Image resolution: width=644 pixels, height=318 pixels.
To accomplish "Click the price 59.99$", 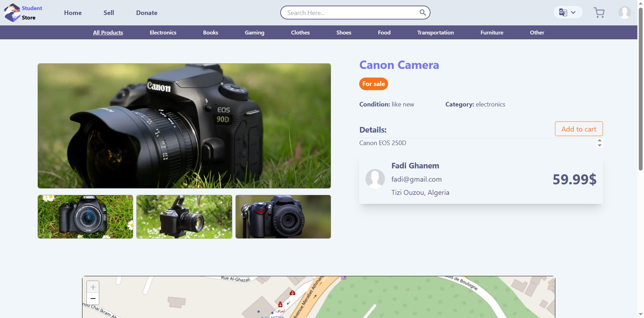I will click(574, 179).
